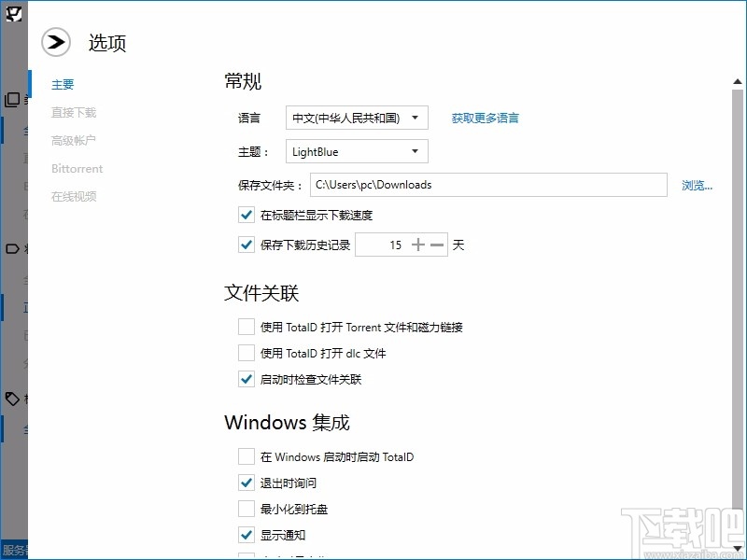Enable 使用 TotalD 打开 Torrent 文件和磁力链接
Screen dimensions: 747x560
(x=246, y=327)
